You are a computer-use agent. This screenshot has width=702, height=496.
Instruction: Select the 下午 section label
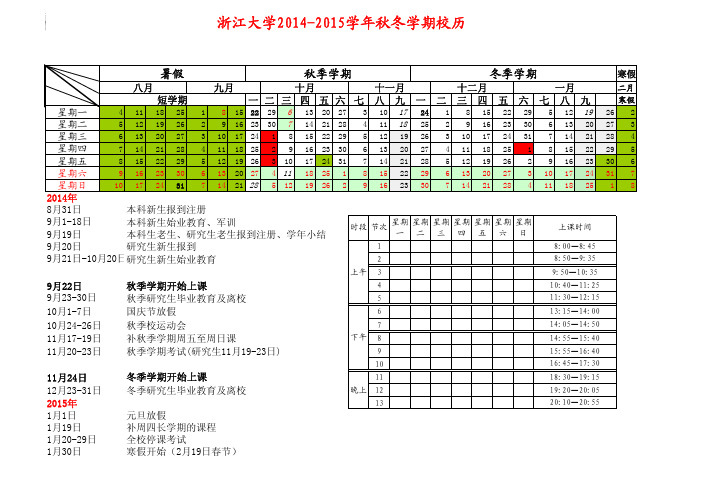pos(358,337)
